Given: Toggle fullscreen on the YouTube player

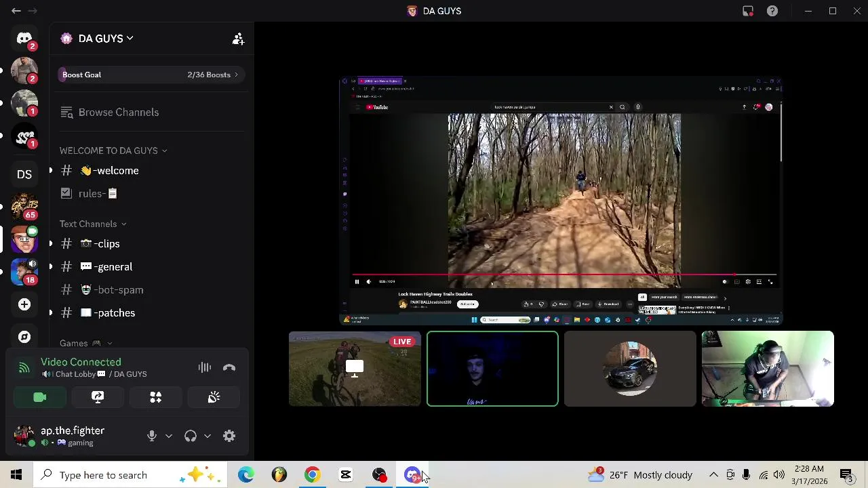Looking at the screenshot, I should [x=770, y=281].
